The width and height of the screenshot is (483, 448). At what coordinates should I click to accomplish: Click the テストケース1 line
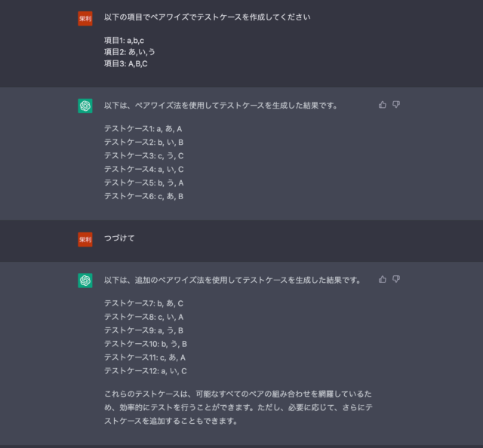tap(143, 129)
